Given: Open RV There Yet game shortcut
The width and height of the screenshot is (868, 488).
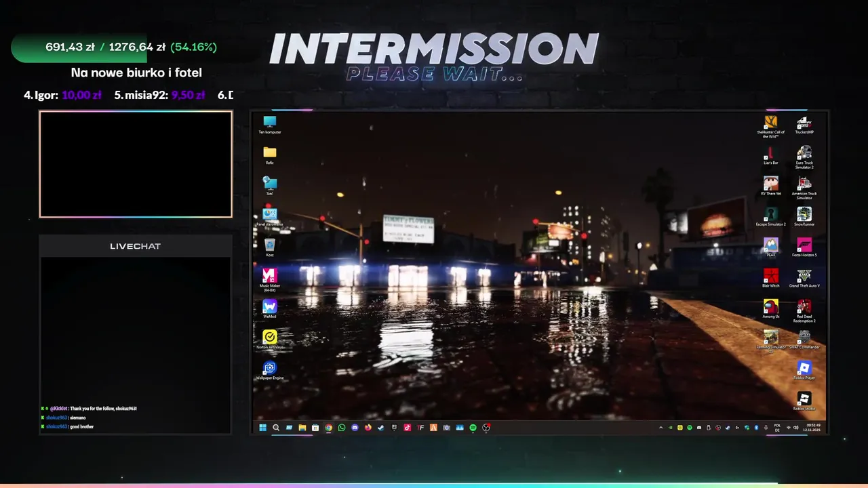Looking at the screenshot, I should [770, 186].
